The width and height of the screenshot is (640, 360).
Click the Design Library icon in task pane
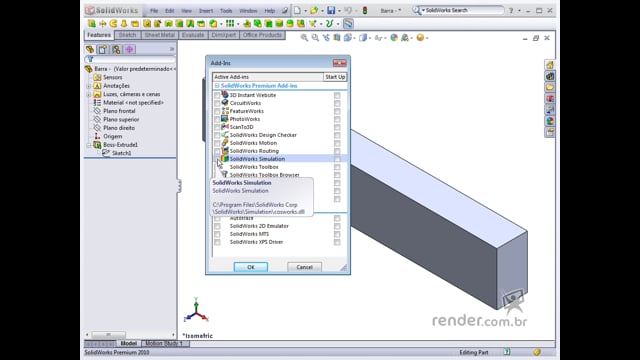click(550, 76)
